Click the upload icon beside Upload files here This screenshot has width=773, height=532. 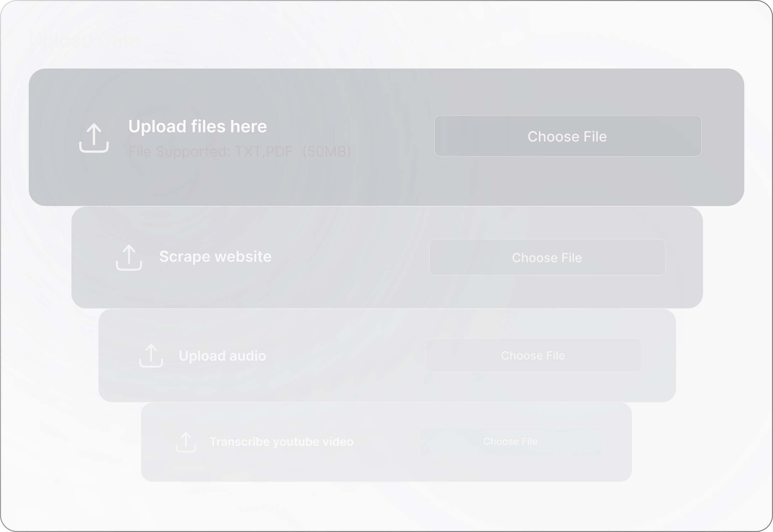[x=94, y=138]
